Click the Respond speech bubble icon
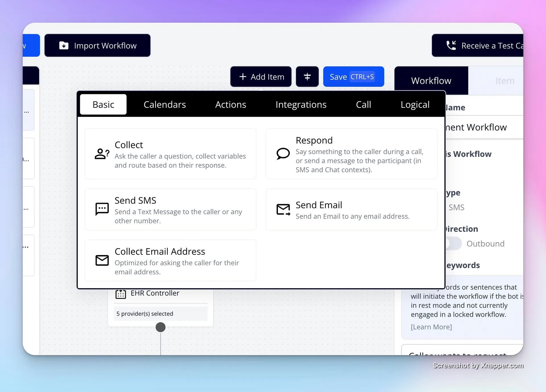546x392 pixels. coord(282,154)
